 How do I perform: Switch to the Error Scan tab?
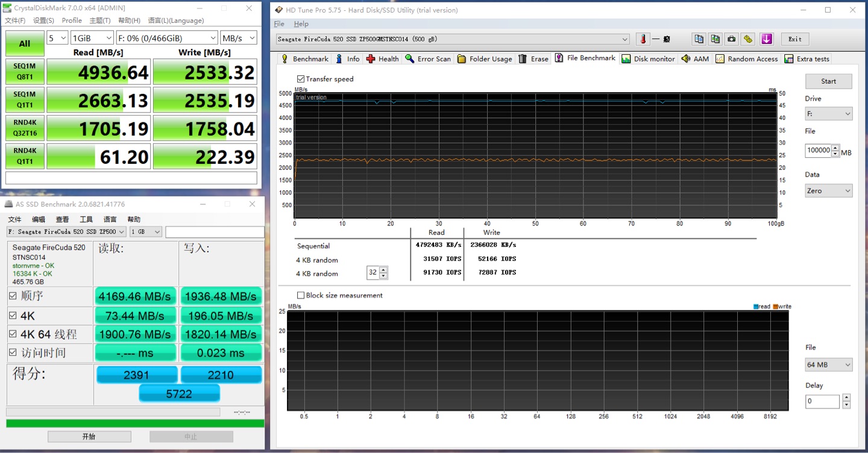coord(428,59)
